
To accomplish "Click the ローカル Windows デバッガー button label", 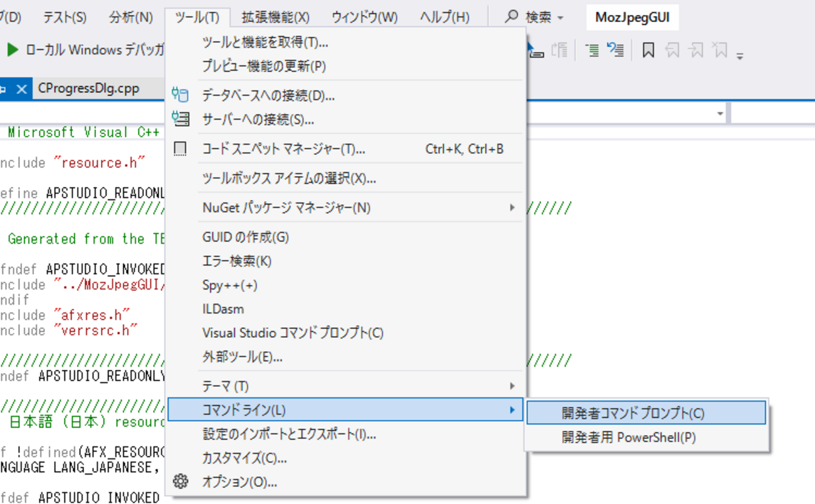I will click(x=95, y=50).
